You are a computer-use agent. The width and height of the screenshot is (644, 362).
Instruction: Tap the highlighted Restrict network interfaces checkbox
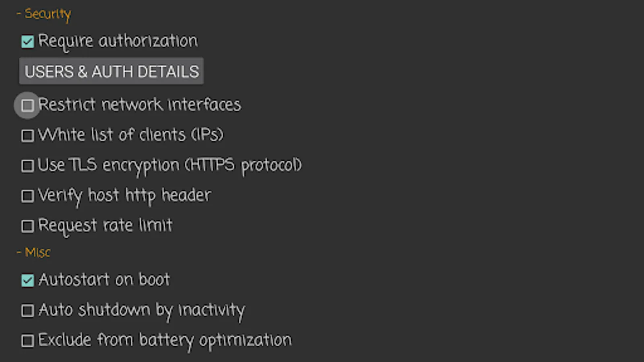[x=27, y=105]
